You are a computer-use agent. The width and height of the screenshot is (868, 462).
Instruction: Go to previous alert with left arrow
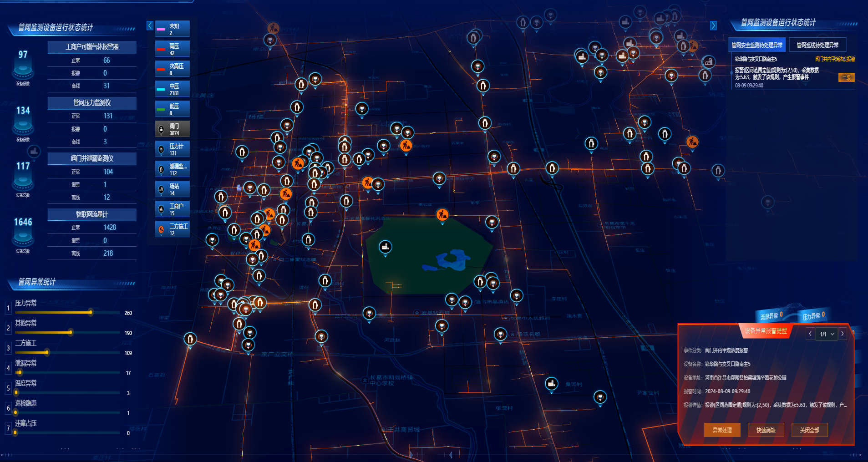[810, 334]
